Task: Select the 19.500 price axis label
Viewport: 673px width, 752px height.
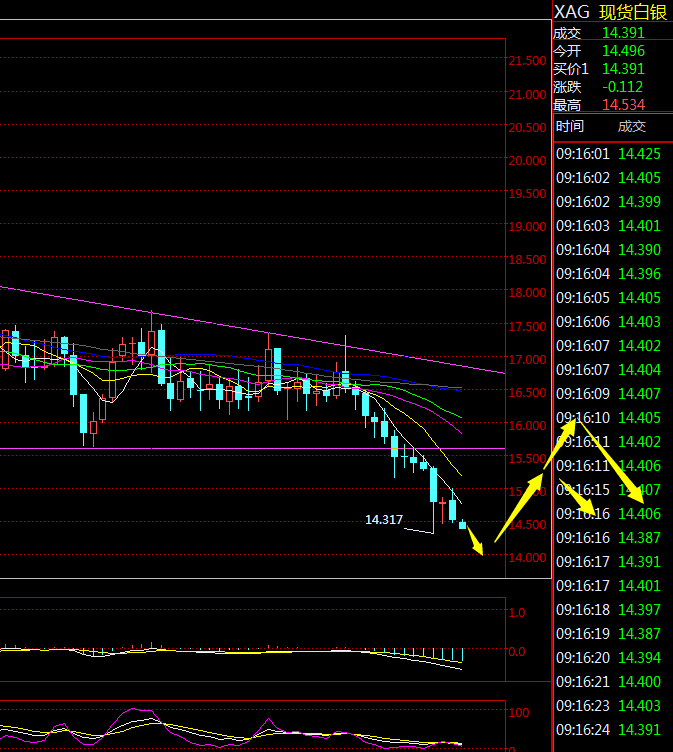Action: click(527, 194)
